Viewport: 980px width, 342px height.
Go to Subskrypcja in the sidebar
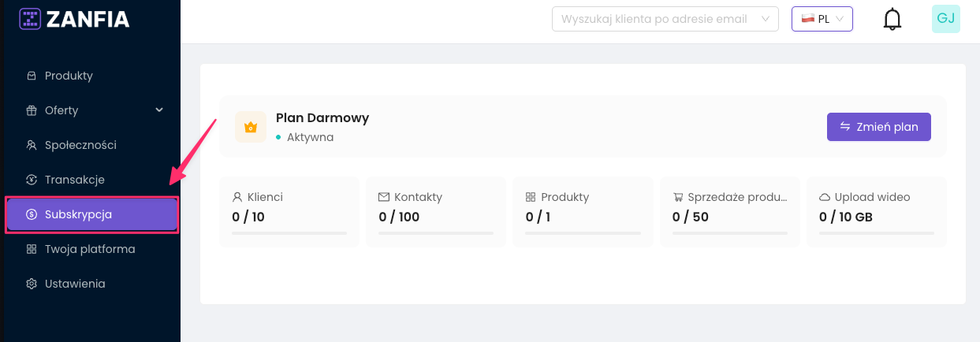(x=79, y=214)
